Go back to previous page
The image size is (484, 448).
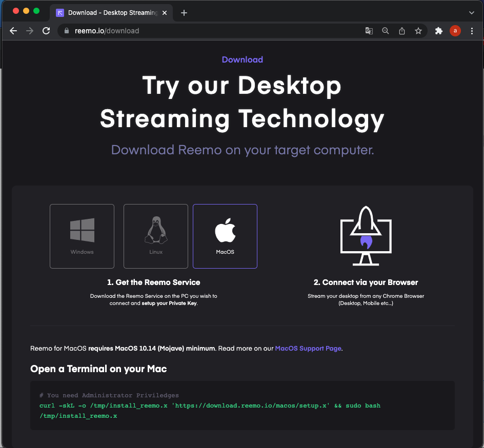pyautogui.click(x=13, y=31)
